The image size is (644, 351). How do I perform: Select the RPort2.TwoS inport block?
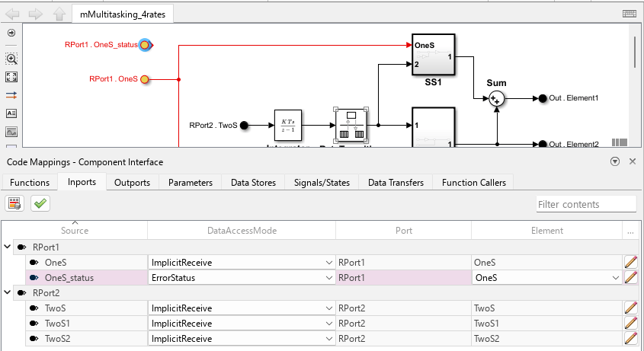point(244,125)
